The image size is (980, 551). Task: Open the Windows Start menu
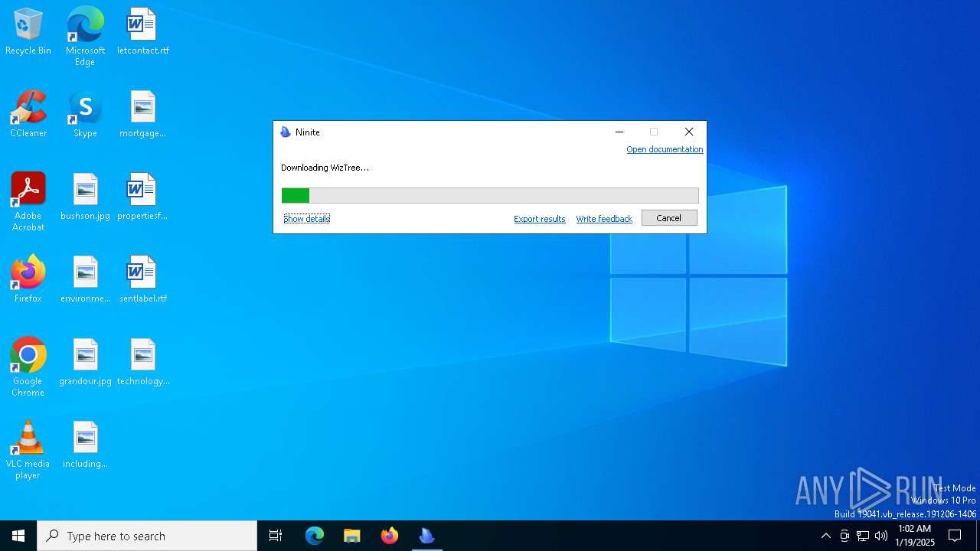pyautogui.click(x=18, y=536)
